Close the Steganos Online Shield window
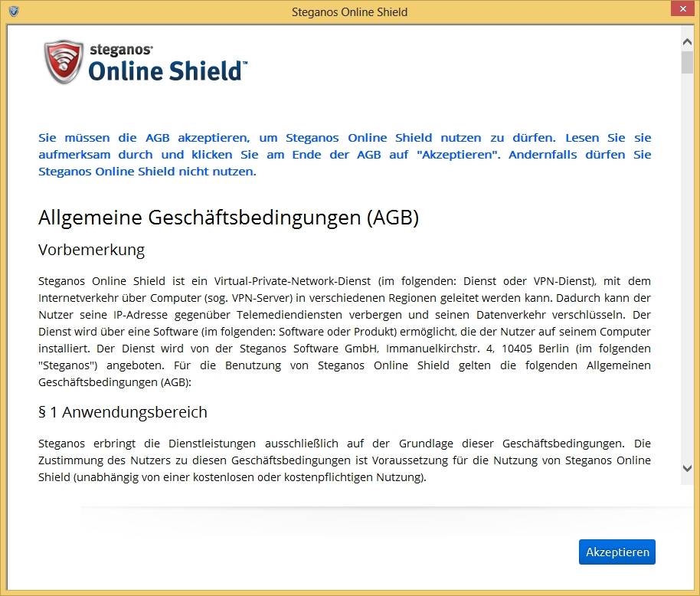 (683, 9)
